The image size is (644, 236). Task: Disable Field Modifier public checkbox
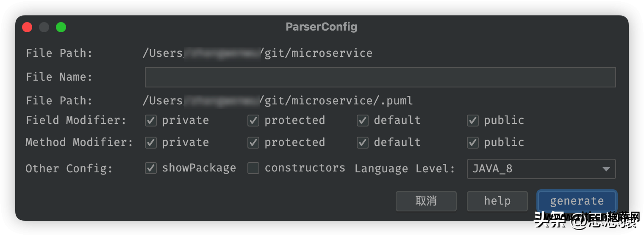(473, 121)
